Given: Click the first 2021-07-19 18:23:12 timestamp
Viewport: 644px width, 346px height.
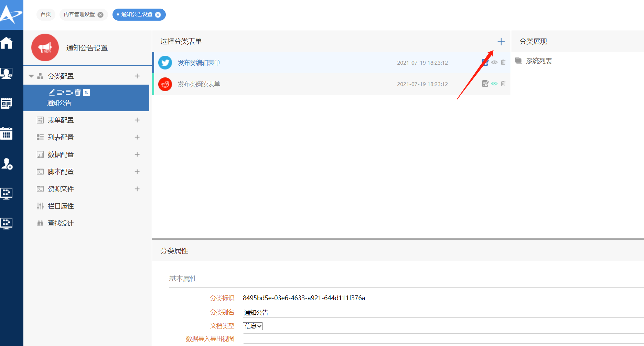Looking at the screenshot, I should (x=422, y=63).
